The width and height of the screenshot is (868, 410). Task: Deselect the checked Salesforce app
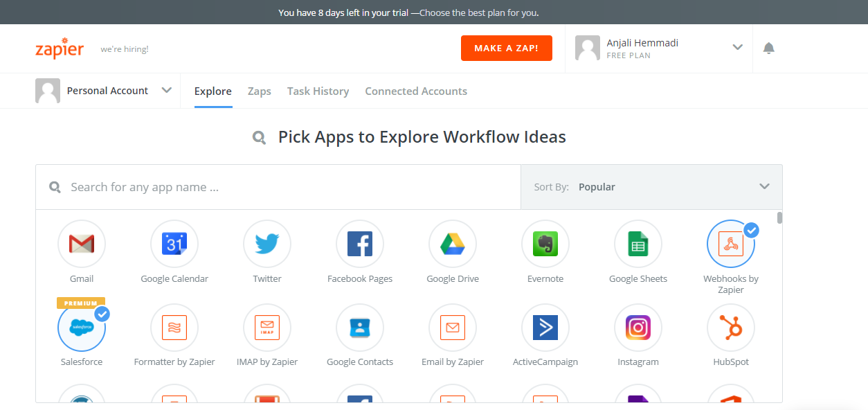(82, 327)
